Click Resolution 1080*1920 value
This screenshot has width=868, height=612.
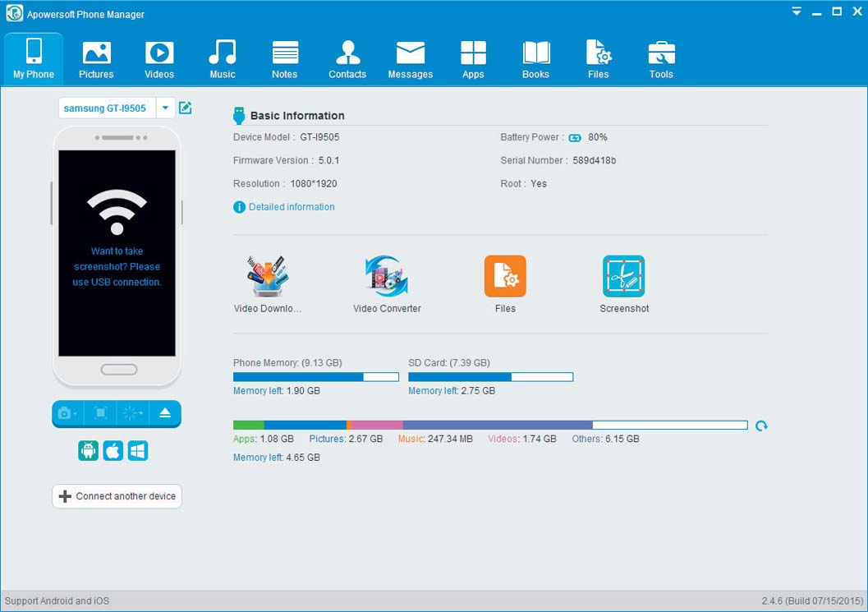(314, 184)
